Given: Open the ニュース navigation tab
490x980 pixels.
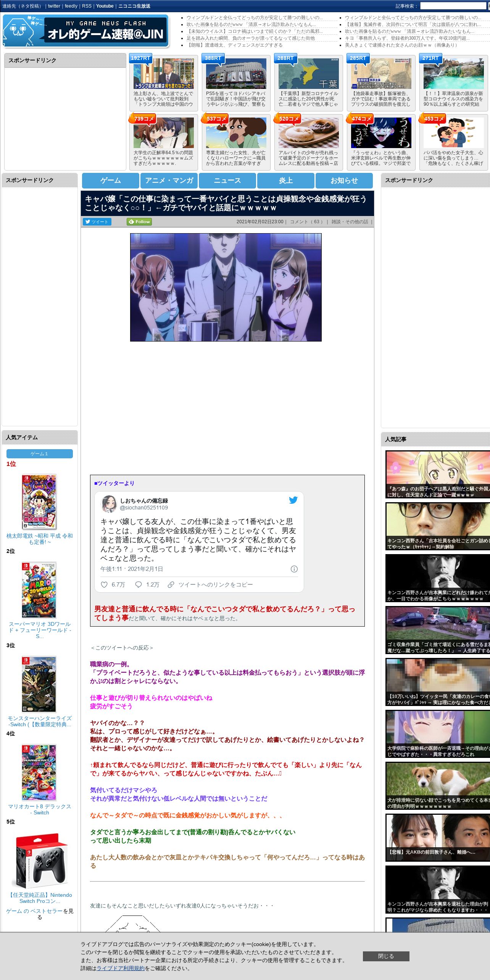Looking at the screenshot, I should (x=227, y=181).
